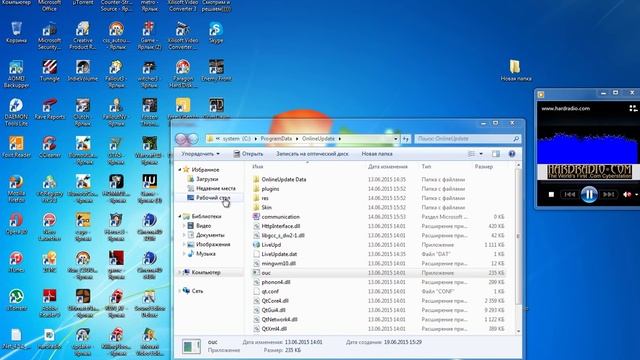The image size is (640, 360).
Task: Expand the Музыка library node
Action: point(184,254)
